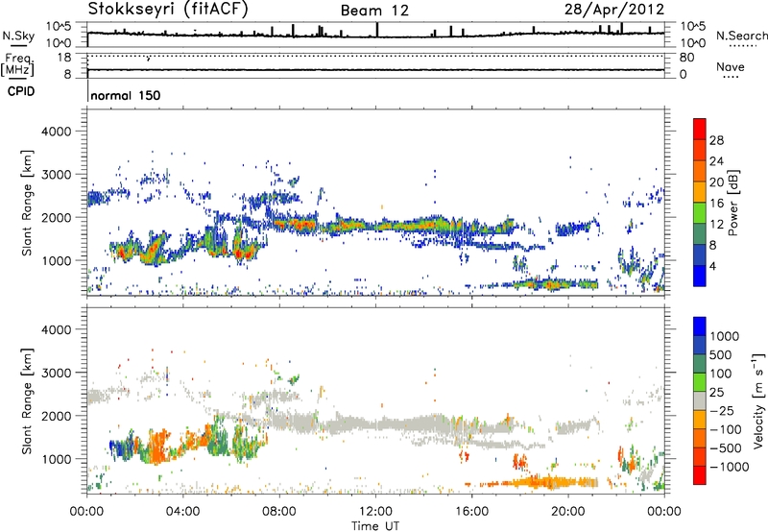Image resolution: width=768 pixels, height=532 pixels.
Task: Click the Nave legend label
Action: [731, 66]
